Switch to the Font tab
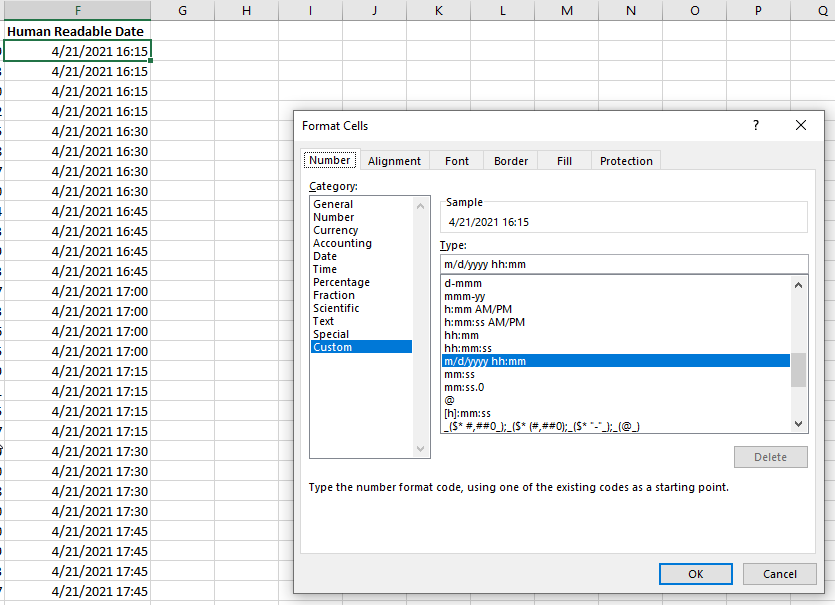 [456, 160]
